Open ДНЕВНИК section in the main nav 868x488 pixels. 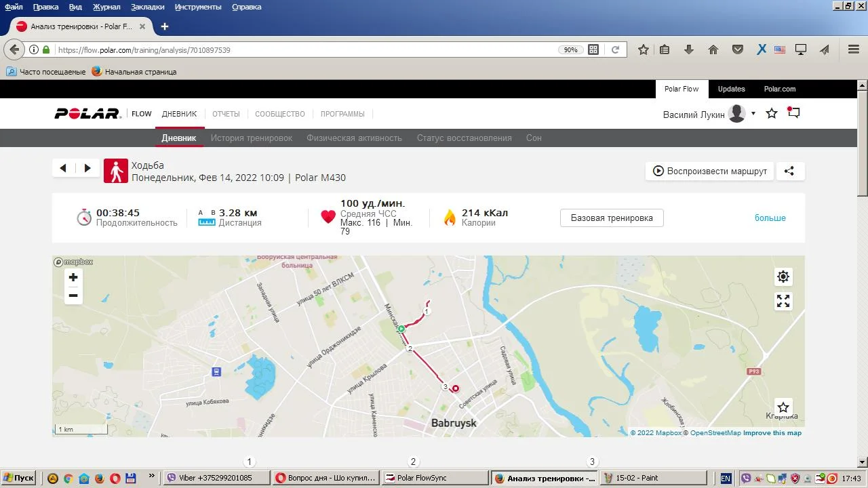179,114
